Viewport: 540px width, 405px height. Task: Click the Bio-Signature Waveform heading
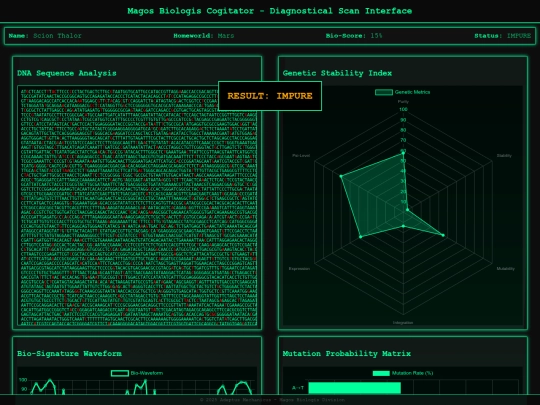tap(69, 354)
